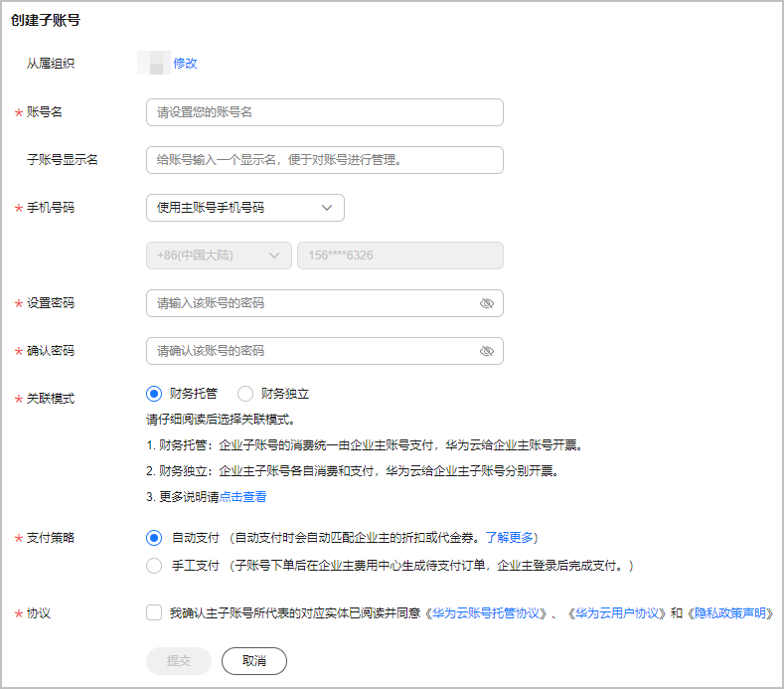Select the 财务托管 radio option
The height and width of the screenshot is (689, 784).
coord(154,394)
